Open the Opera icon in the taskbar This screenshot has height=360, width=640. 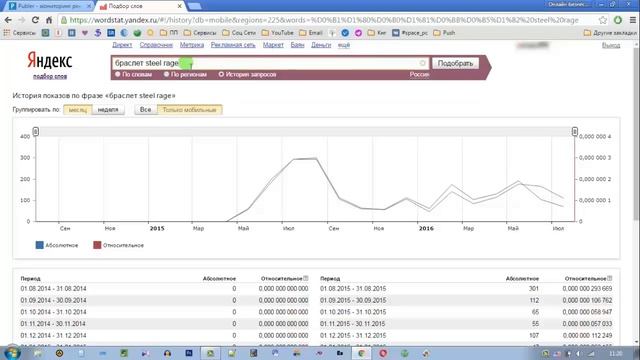click(x=383, y=353)
